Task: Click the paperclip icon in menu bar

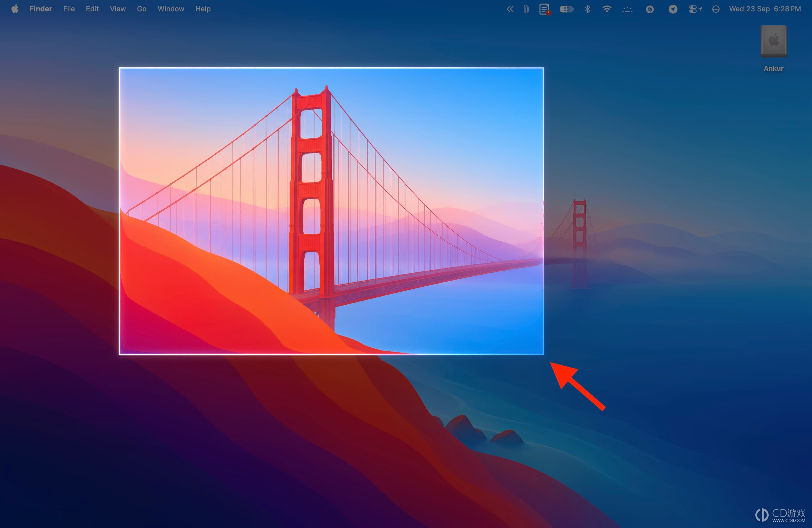Action: pyautogui.click(x=526, y=9)
